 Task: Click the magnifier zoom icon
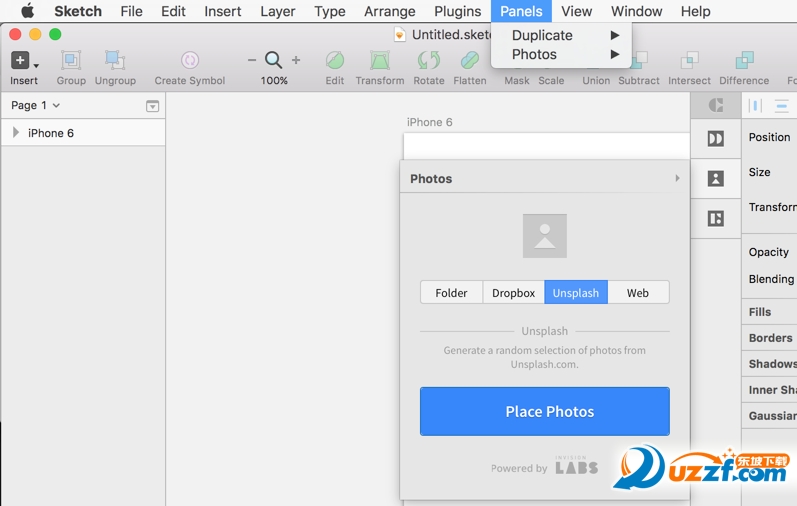273,60
